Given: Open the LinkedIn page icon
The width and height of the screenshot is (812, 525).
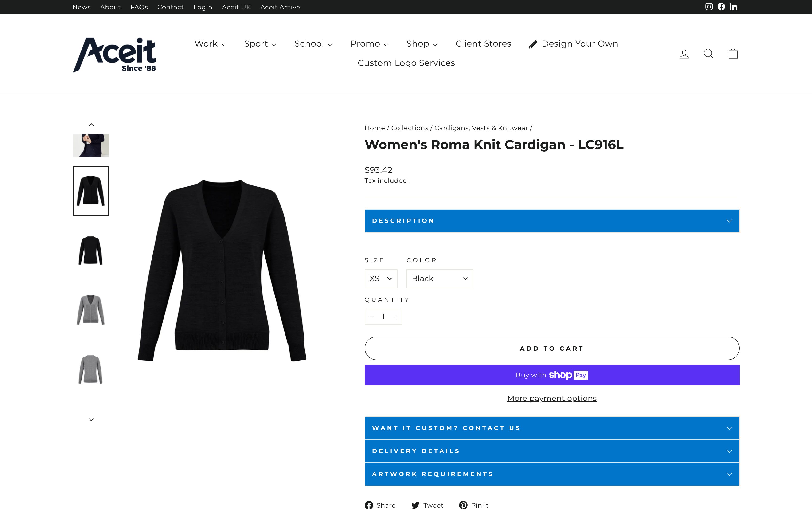Looking at the screenshot, I should coord(733,7).
